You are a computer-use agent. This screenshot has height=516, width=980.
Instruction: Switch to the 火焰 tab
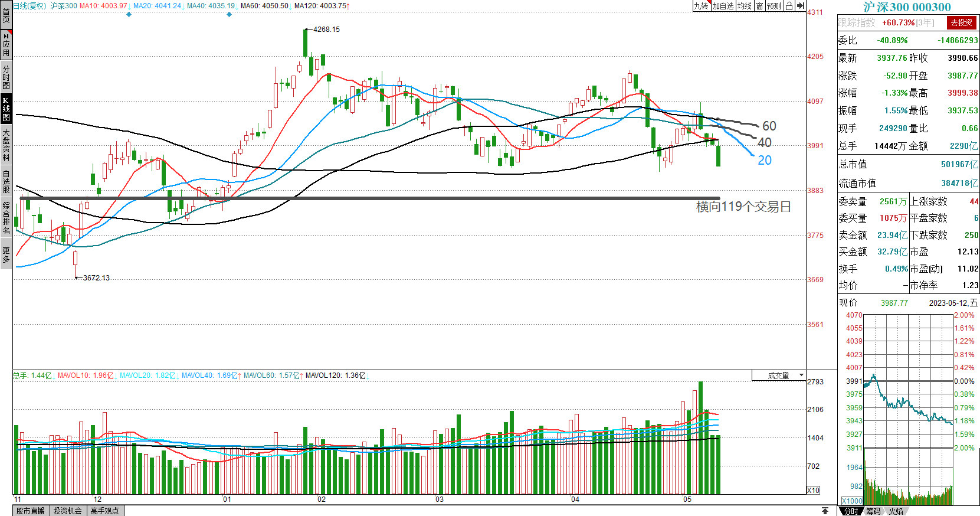[x=896, y=511]
